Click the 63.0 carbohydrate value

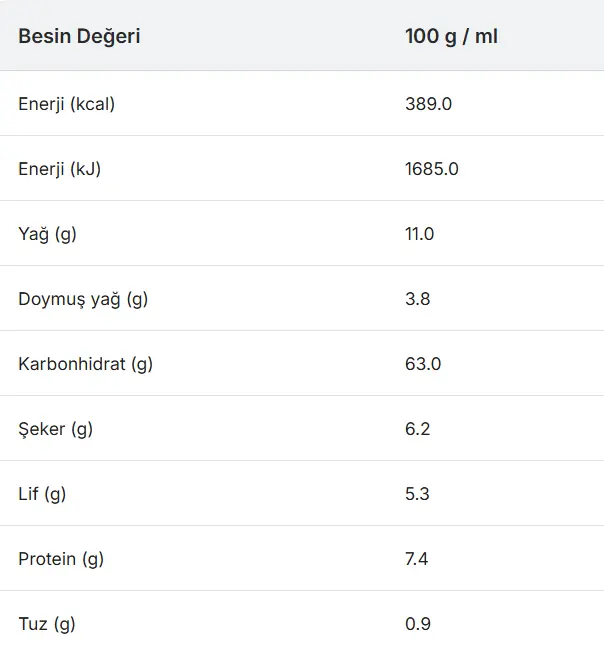coord(423,364)
